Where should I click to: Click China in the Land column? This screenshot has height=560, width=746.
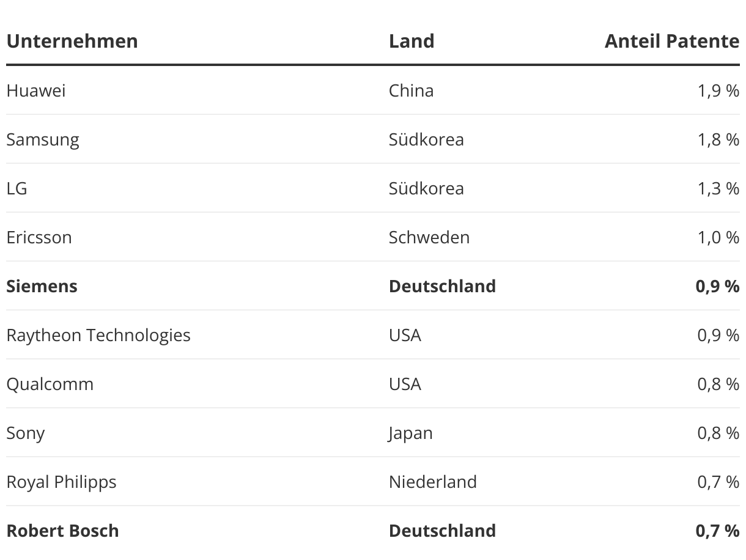(x=412, y=90)
